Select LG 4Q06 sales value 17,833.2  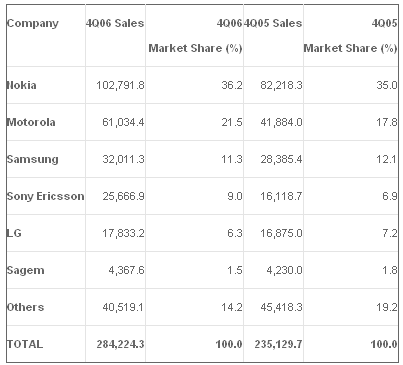pyautogui.click(x=123, y=233)
